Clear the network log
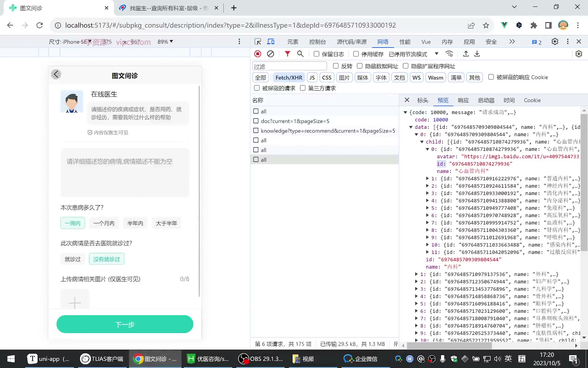 (x=270, y=54)
